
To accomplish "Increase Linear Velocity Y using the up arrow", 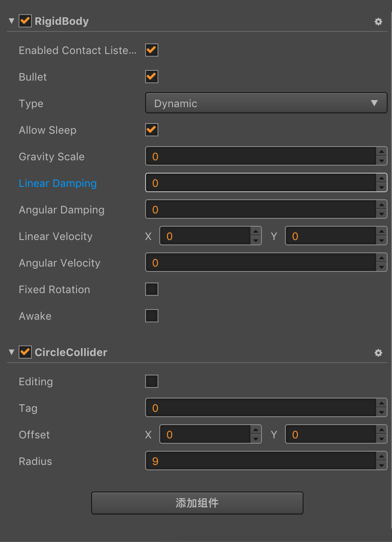I will click(x=381, y=232).
